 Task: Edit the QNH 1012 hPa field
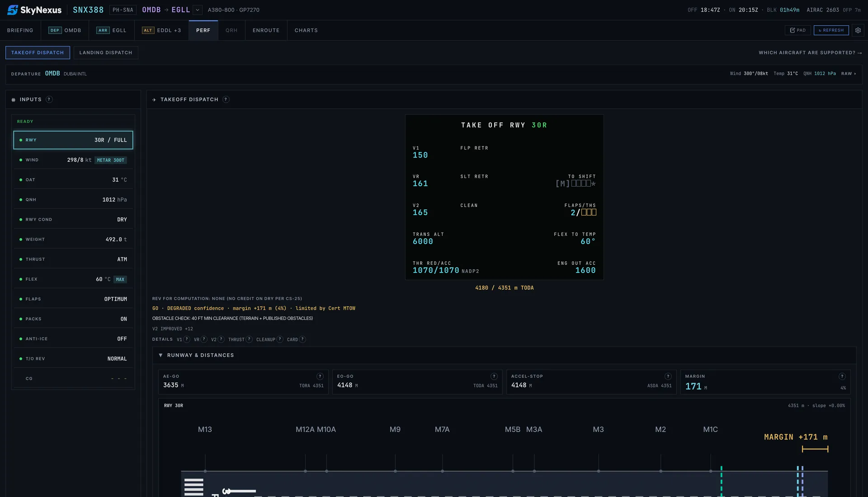73,200
